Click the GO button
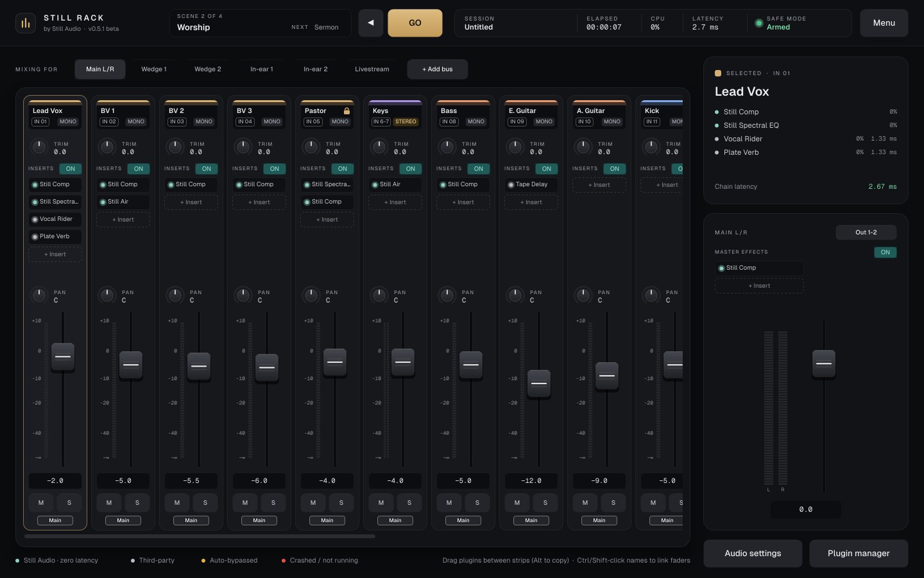Viewport: 924px width, 578px height. tap(415, 23)
